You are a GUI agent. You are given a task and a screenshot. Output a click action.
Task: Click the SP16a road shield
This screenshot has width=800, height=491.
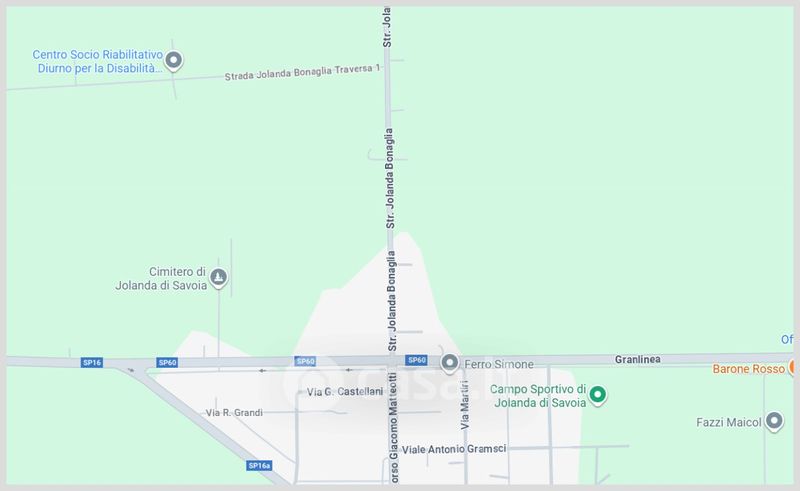[x=259, y=465]
